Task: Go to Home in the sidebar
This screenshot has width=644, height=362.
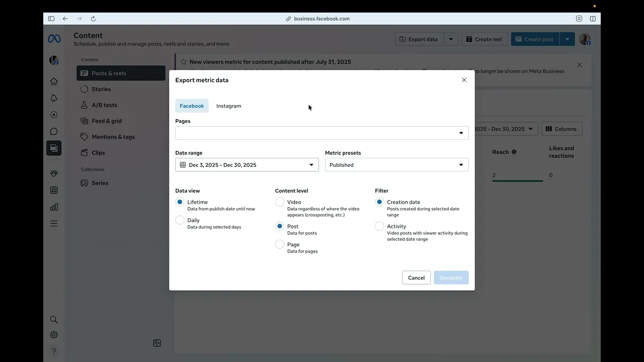Action: [x=54, y=81]
